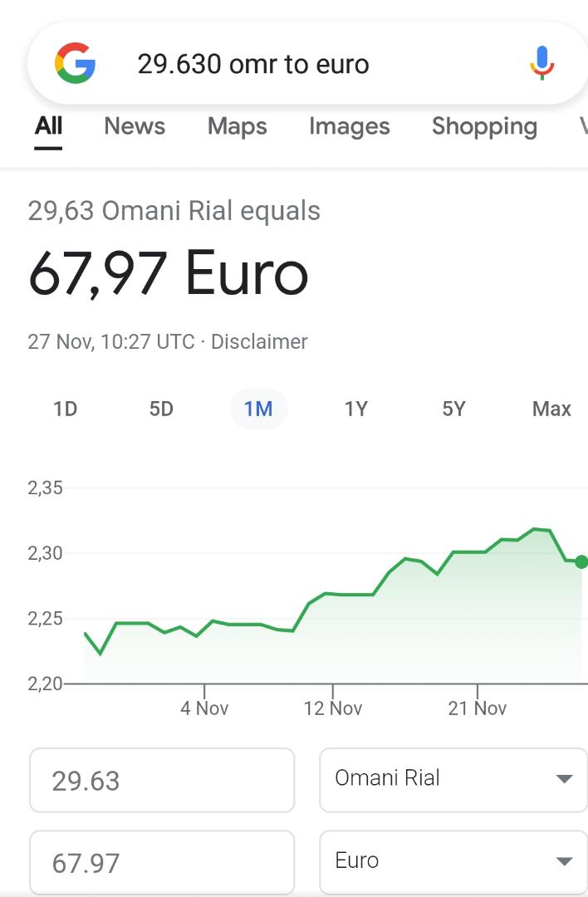This screenshot has width=588, height=897.
Task: Open the Maps tab
Action: tap(237, 126)
